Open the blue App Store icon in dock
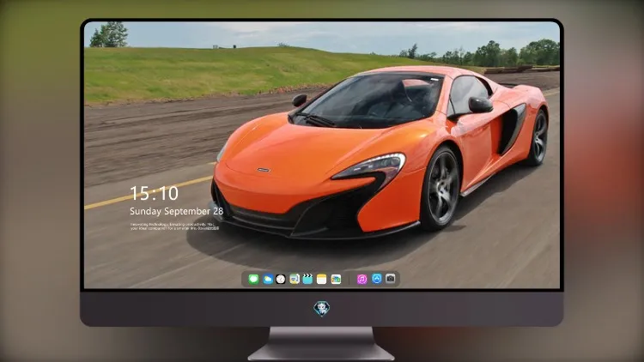 click(377, 279)
